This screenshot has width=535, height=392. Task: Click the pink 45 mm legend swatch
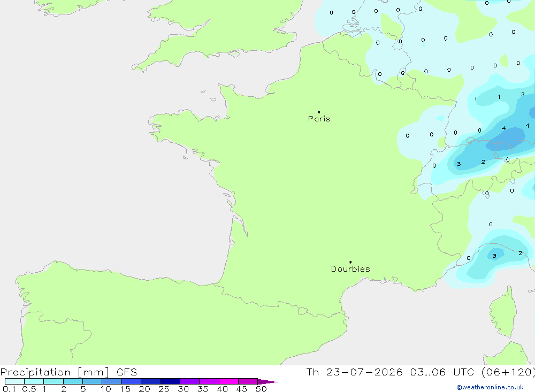(x=248, y=381)
